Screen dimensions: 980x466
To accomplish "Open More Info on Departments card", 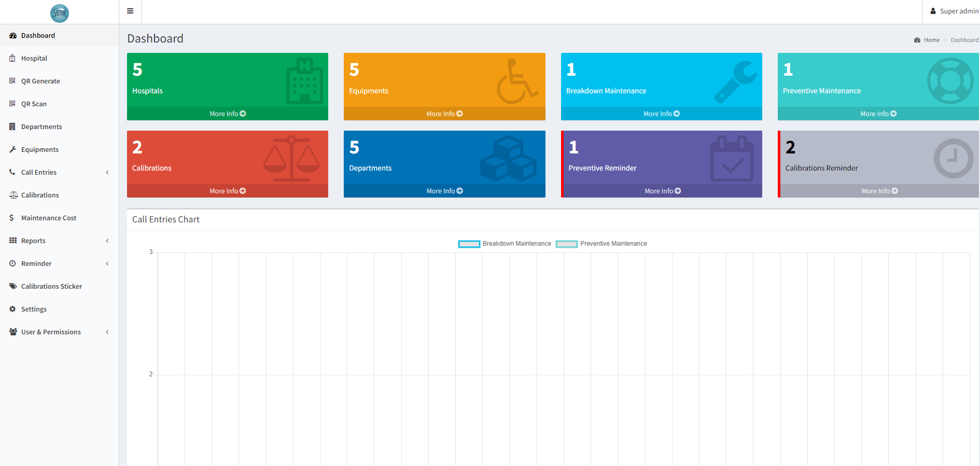I will [x=444, y=191].
